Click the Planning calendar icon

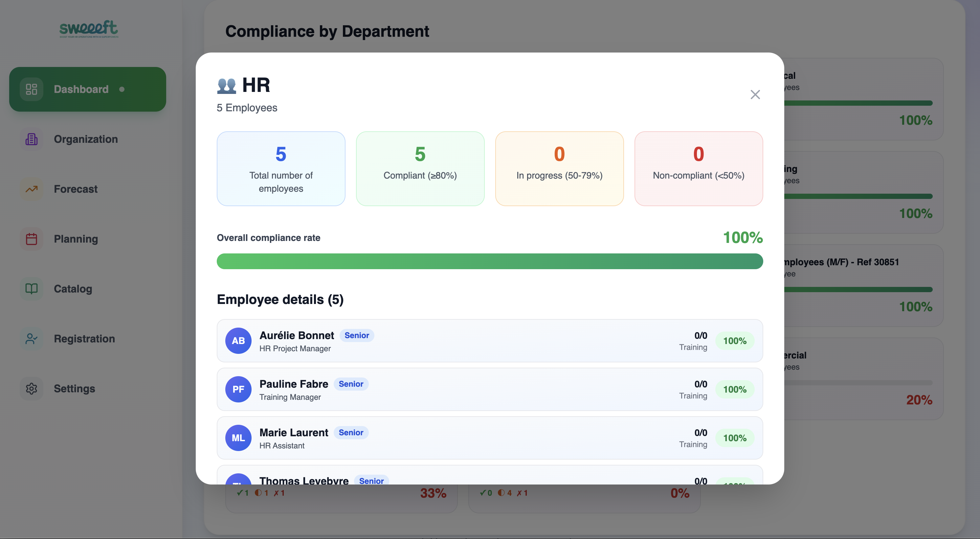click(x=31, y=239)
